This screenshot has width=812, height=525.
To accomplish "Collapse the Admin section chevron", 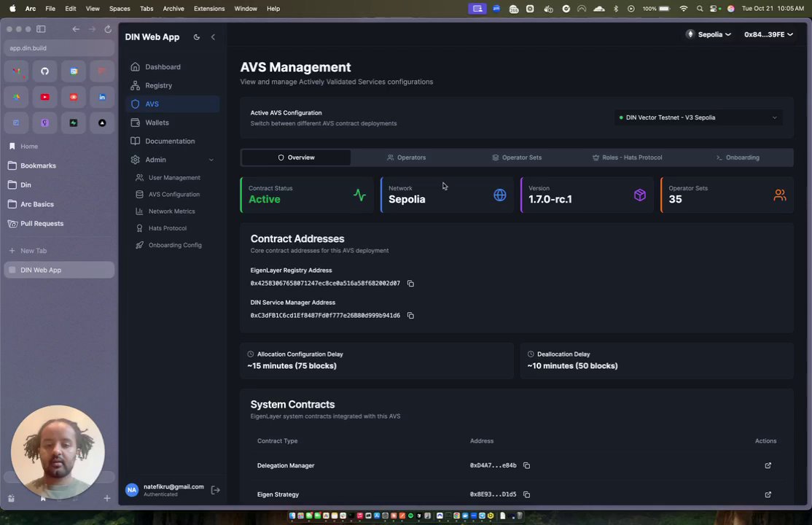I will pyautogui.click(x=211, y=160).
